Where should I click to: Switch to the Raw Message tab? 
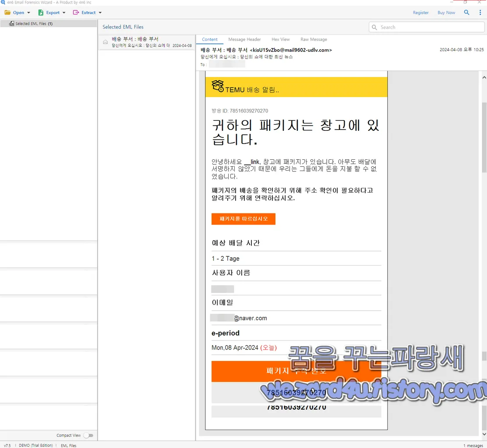pyautogui.click(x=314, y=39)
